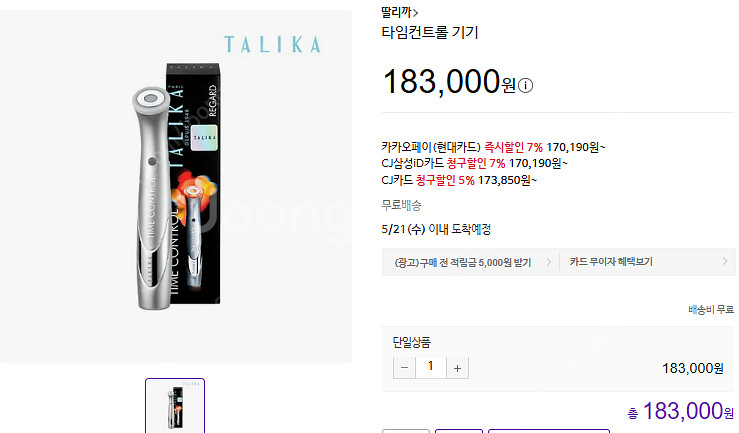Click the CJ삼성iD카드 청구할인 7% line

475,163
